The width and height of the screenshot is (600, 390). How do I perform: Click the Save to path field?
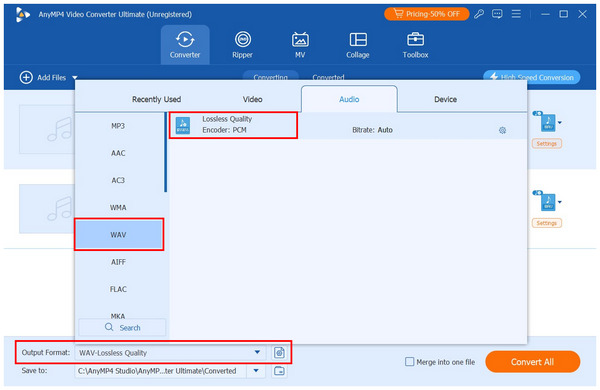coord(161,370)
